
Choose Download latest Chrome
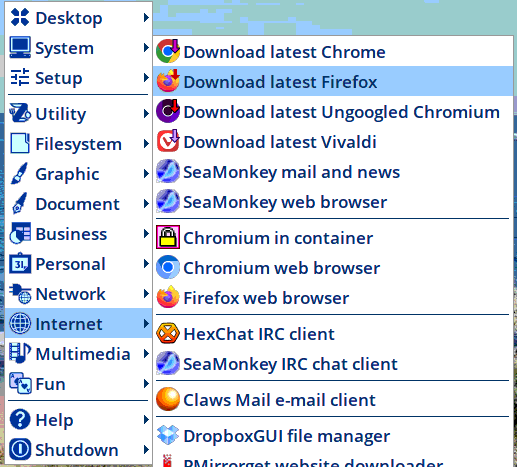333,51
